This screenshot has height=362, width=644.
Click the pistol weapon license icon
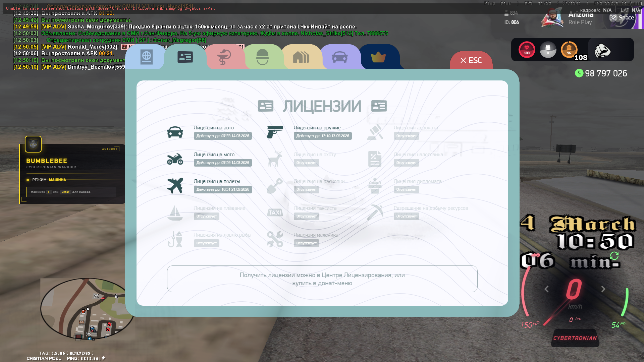click(x=275, y=132)
